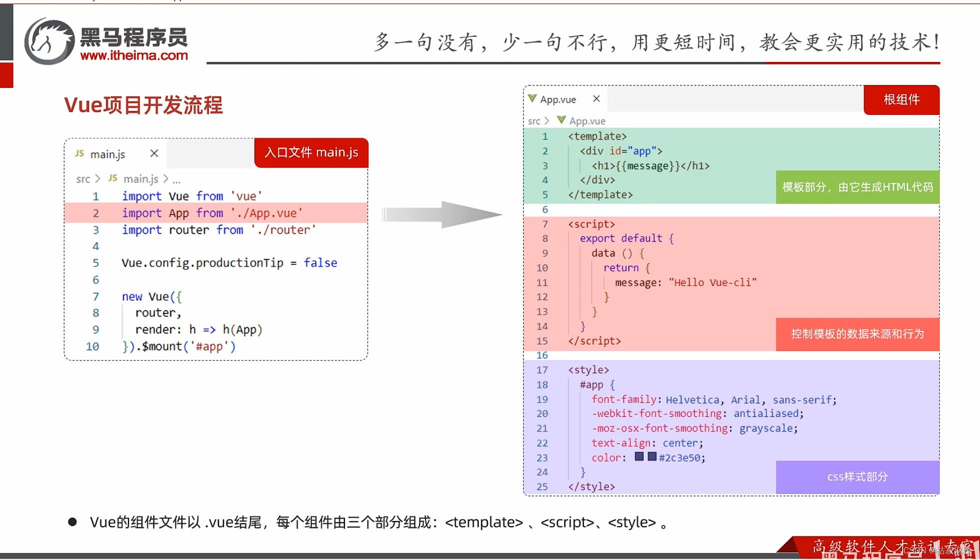The image size is (980, 560).
Task: Click the red 入口文件 main.js label
Action: (310, 152)
